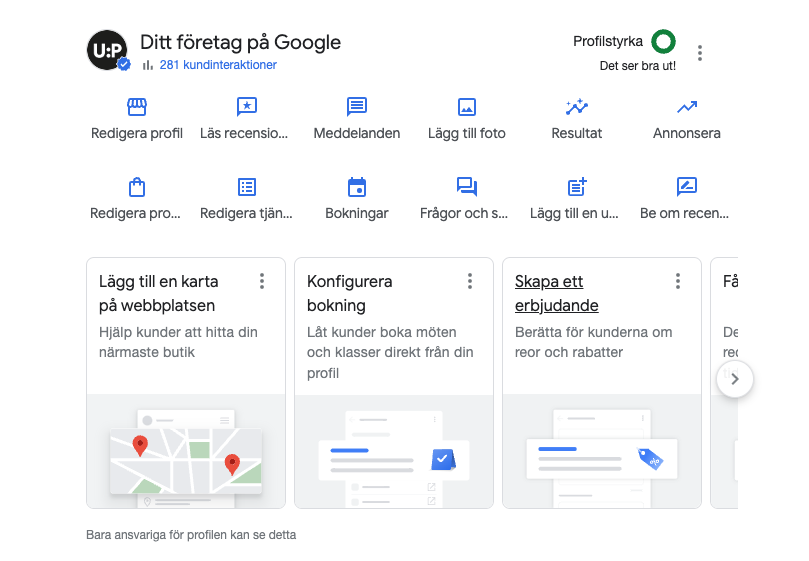809x561 pixels.
Task: Open options menu on Lägg till en karta card
Action: 262,281
